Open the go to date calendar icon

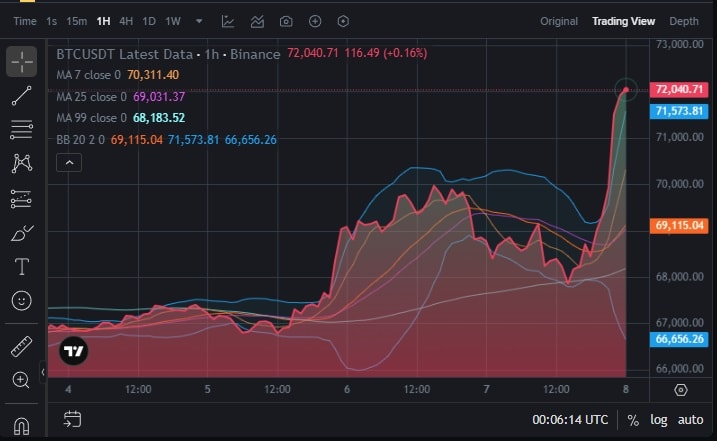[x=72, y=419]
